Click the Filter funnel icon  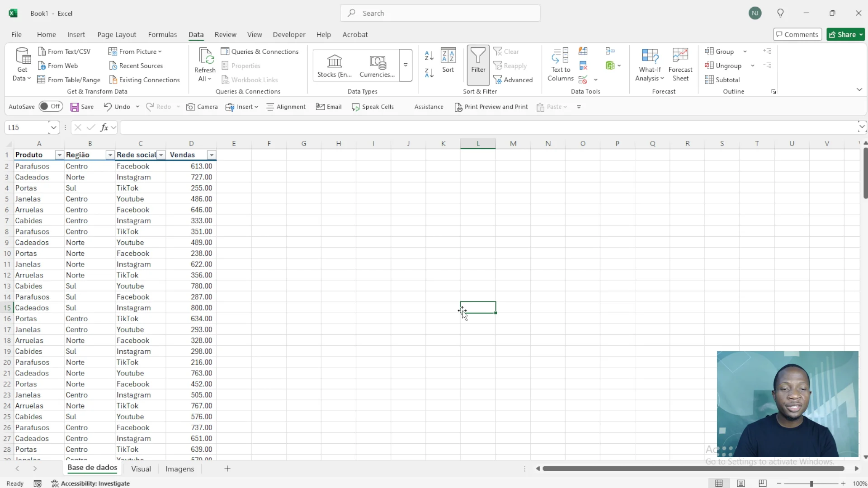click(x=478, y=57)
